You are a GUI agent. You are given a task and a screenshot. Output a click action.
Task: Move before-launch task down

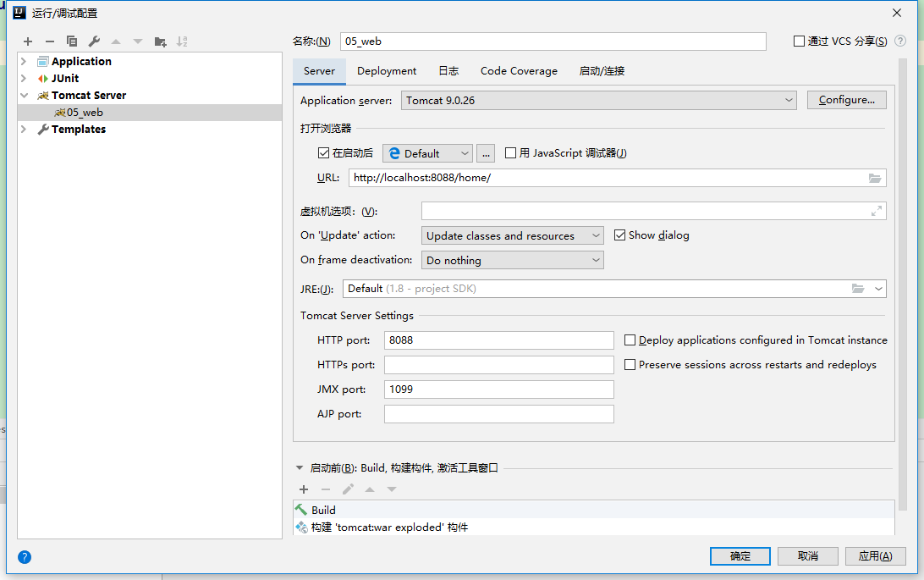click(x=391, y=489)
